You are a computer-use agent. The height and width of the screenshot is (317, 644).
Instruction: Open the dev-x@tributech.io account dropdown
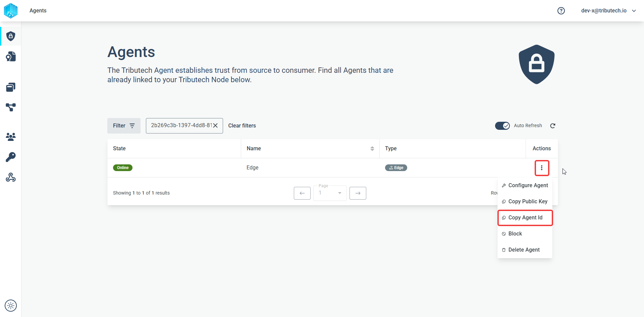(x=609, y=11)
